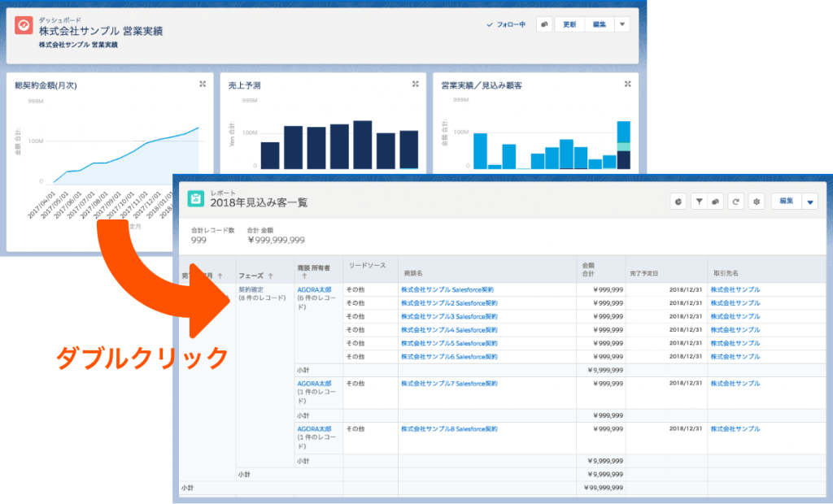Expand the 総契約金額(月次) chart
The width and height of the screenshot is (833, 504).
(203, 84)
